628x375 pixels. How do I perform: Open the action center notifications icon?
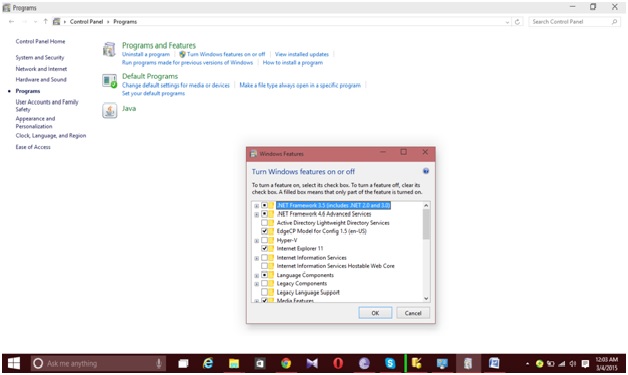(585, 364)
